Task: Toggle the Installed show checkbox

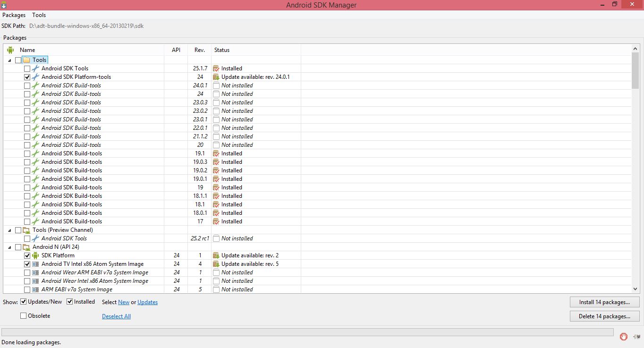Action: click(69, 302)
